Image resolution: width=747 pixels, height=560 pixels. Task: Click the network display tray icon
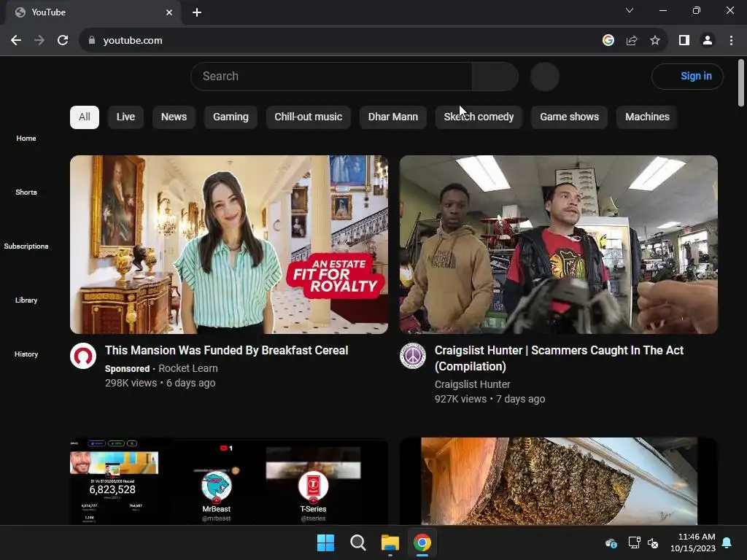tap(634, 542)
